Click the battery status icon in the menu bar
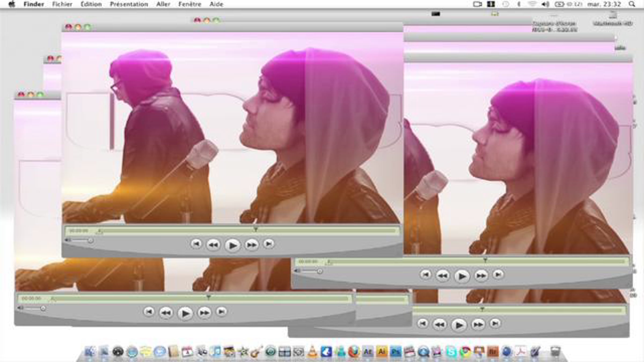This screenshot has height=362, width=644. point(559,4)
